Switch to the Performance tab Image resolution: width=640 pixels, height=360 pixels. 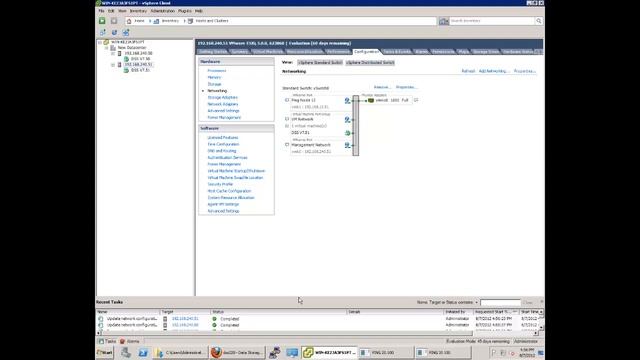point(338,52)
